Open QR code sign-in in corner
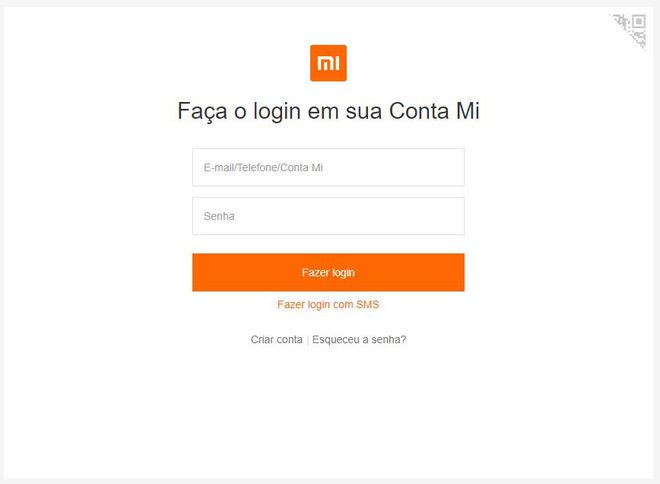Image resolution: width=660 pixels, height=484 pixels. pos(630,30)
